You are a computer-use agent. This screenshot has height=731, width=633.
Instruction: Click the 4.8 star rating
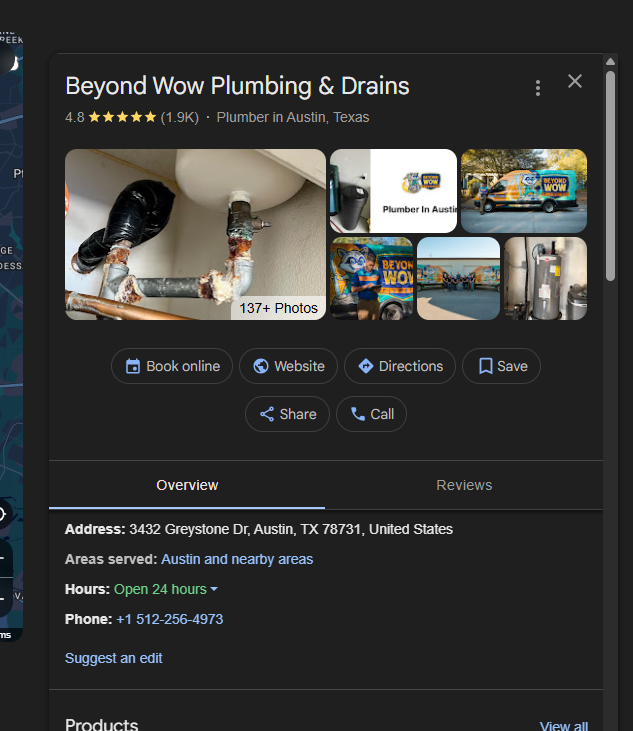coord(110,117)
